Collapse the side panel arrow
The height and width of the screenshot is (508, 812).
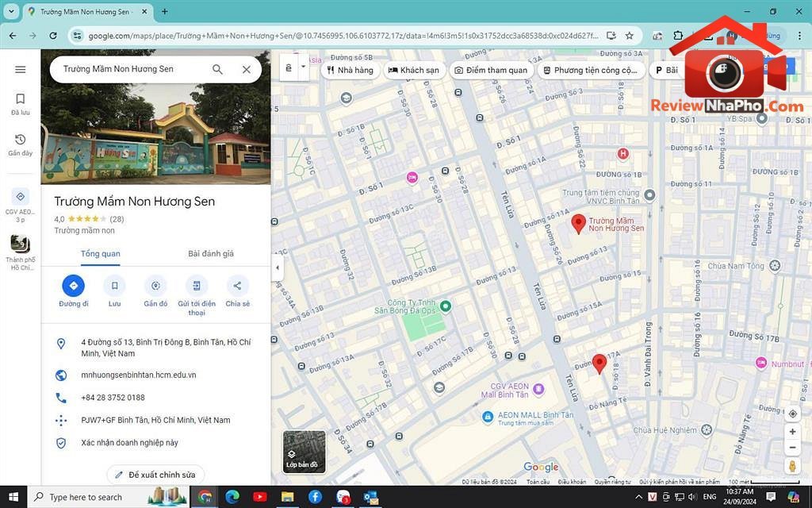coord(277,267)
